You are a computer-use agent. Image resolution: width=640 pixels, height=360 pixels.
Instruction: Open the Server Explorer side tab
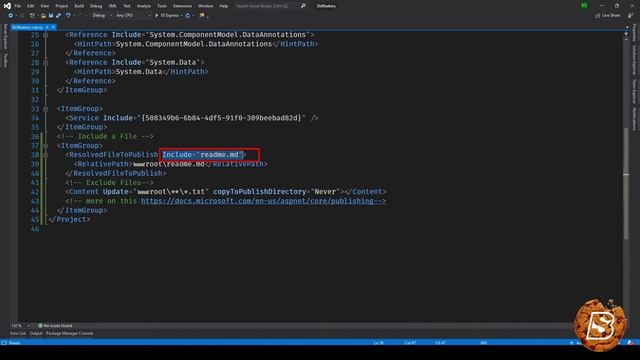5,37
